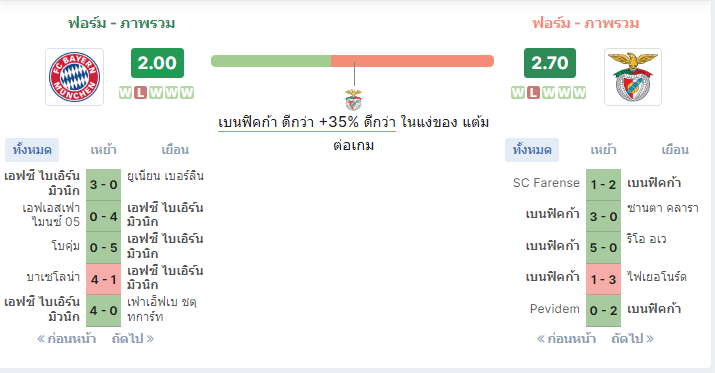Click the green-red form comparison bar

point(352,61)
